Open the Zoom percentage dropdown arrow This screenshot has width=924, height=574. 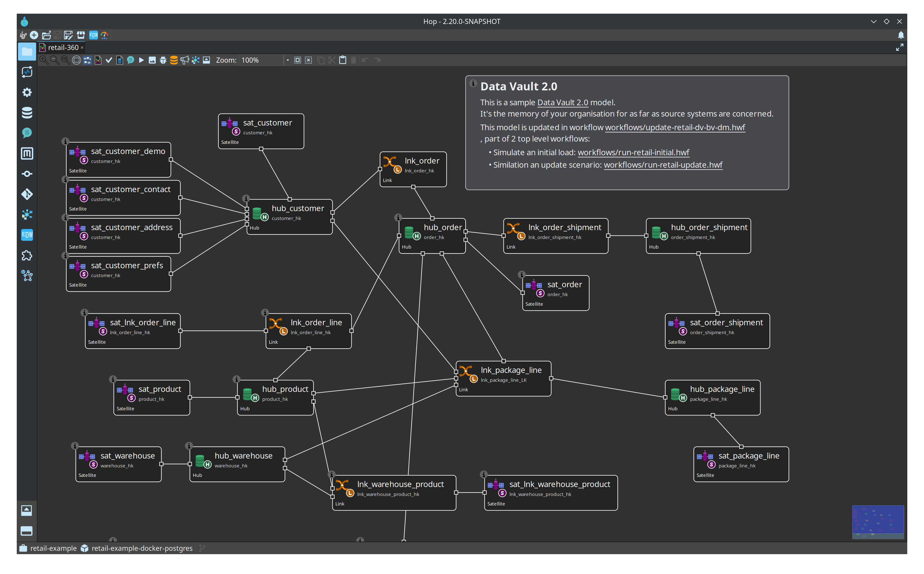(288, 60)
